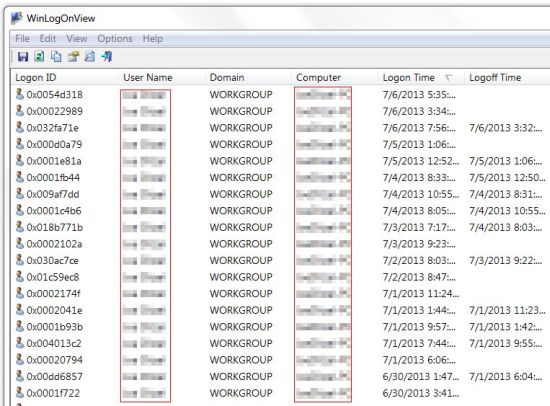Click the user icon for logon 0x0054d318

tap(20, 94)
